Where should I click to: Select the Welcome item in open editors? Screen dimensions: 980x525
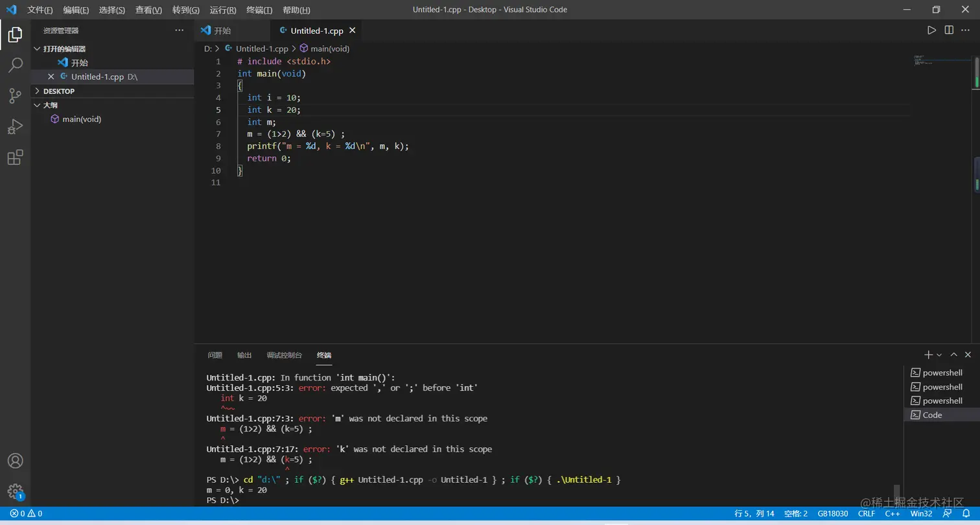click(x=112, y=63)
